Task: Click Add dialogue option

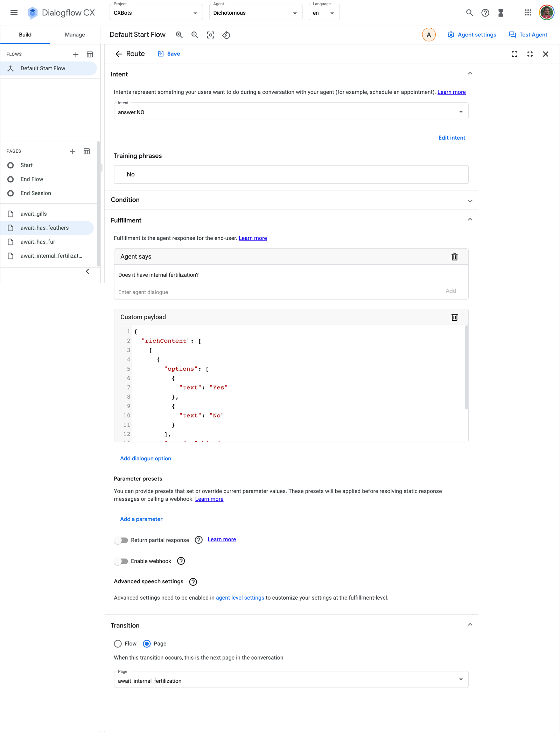Action: point(146,459)
